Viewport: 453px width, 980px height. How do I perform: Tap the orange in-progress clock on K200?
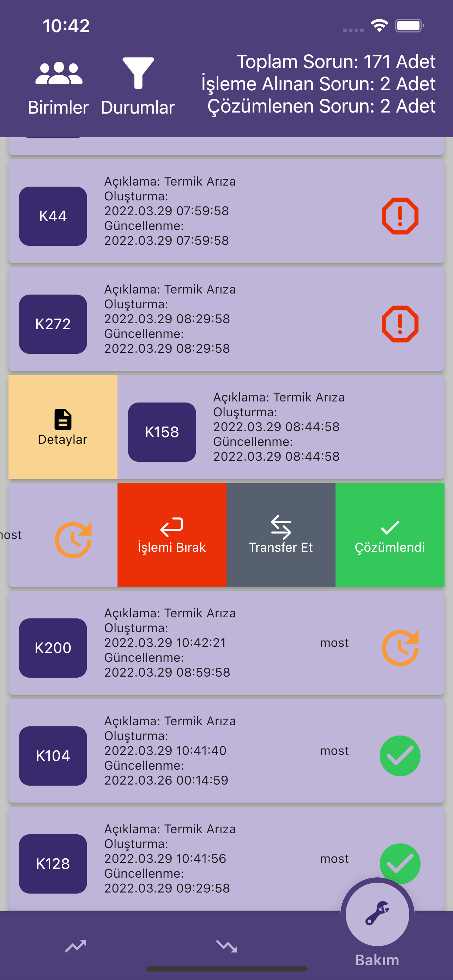click(400, 648)
